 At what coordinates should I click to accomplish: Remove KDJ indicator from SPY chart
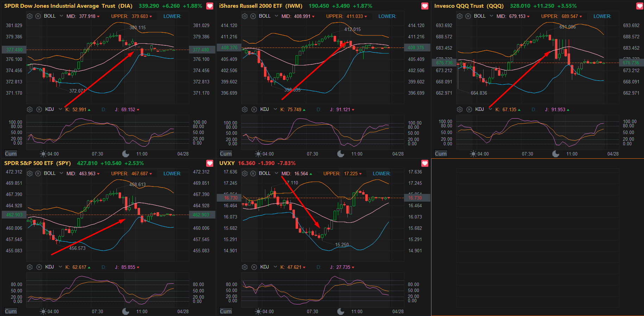pyautogui.click(x=39, y=267)
